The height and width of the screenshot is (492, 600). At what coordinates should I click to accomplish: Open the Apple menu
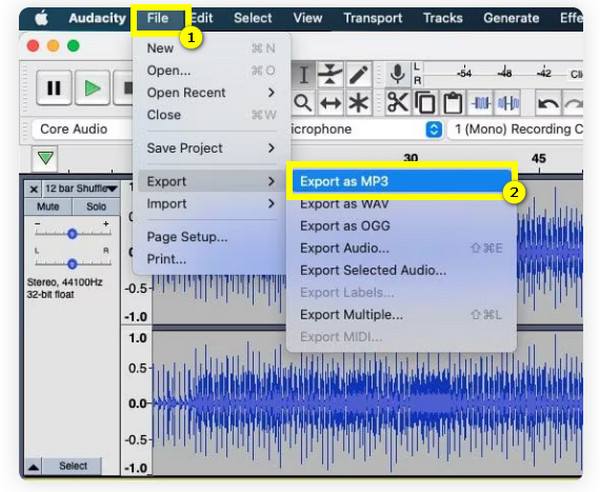click(x=41, y=18)
